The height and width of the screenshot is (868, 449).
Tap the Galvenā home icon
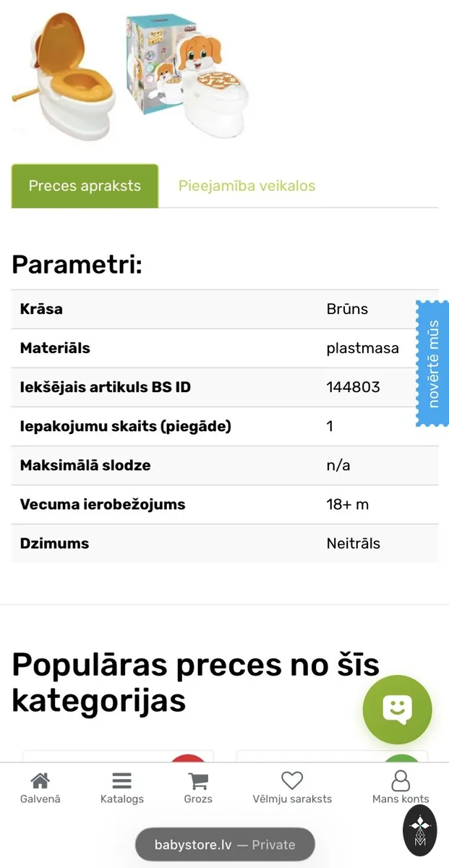click(40, 781)
